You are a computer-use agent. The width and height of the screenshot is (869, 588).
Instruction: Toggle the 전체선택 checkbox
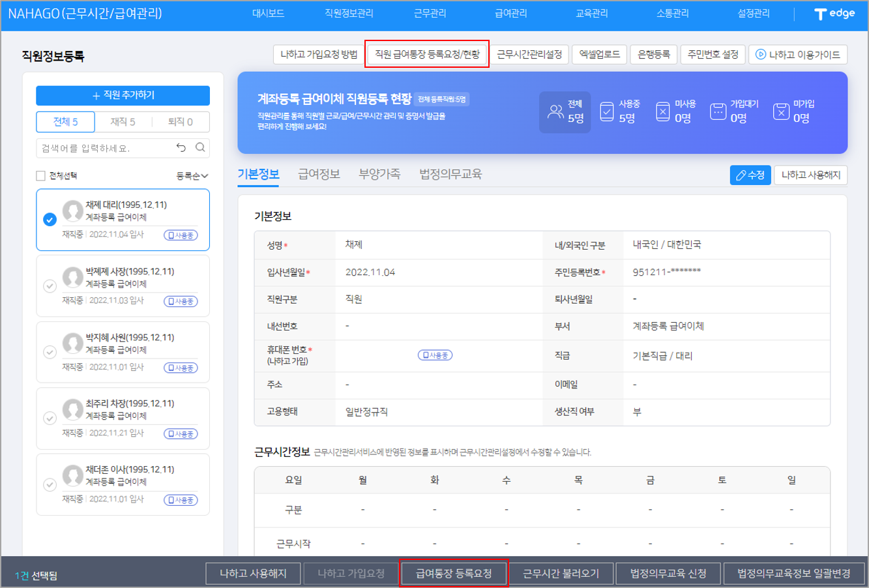click(x=40, y=176)
